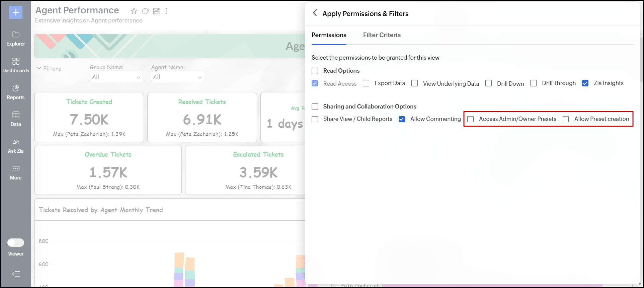This screenshot has height=288, width=644.
Task: Select the Permissions tab
Action: click(x=329, y=35)
